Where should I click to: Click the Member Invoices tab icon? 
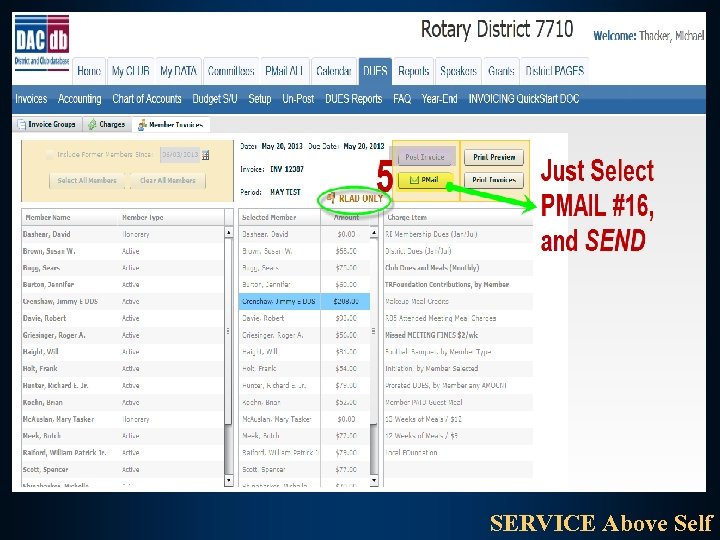click(x=142, y=125)
